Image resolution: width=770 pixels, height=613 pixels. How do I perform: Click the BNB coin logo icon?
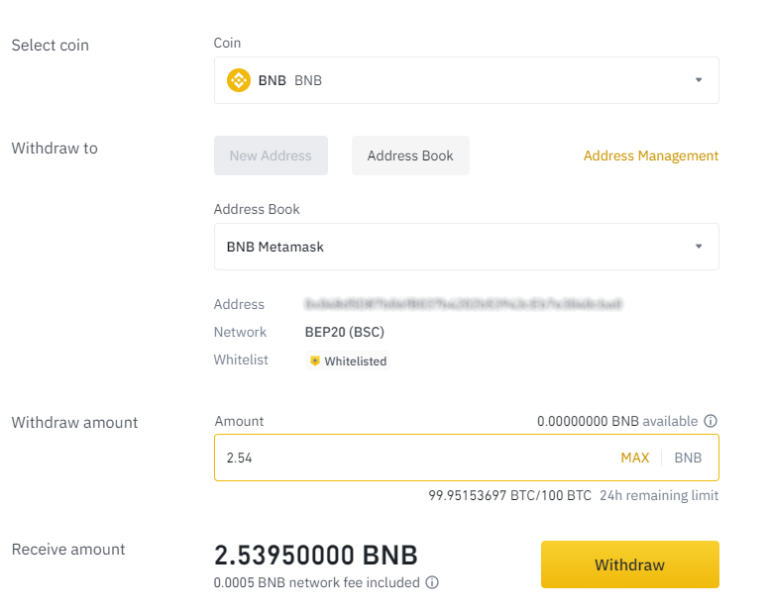tap(239, 80)
